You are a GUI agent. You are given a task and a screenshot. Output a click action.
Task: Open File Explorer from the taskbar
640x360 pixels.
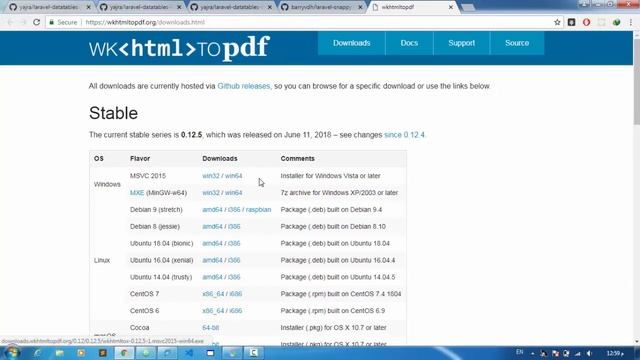click(x=60, y=353)
